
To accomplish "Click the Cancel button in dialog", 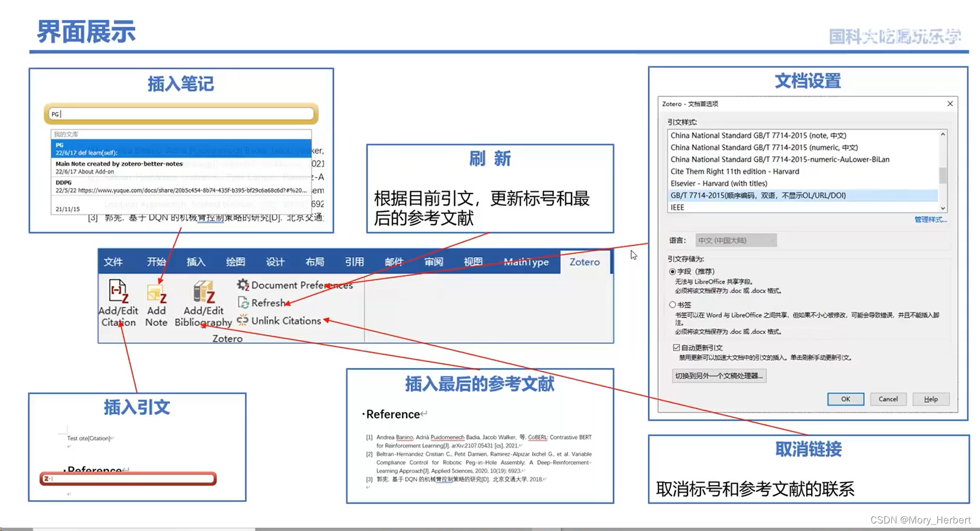I will (x=888, y=399).
